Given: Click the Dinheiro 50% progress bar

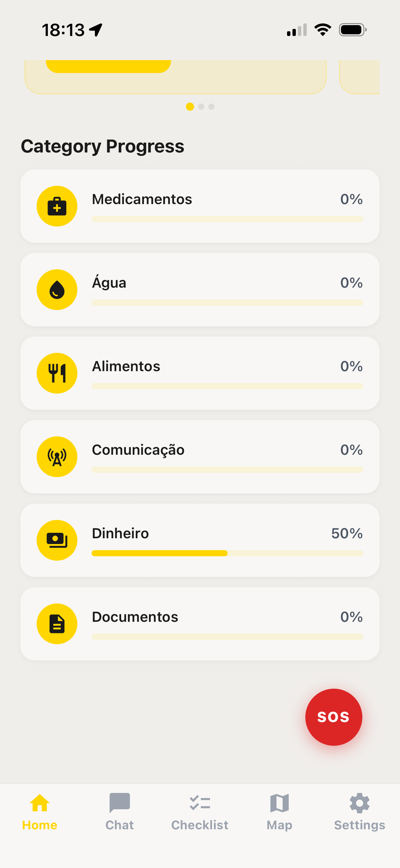Looking at the screenshot, I should [227, 553].
